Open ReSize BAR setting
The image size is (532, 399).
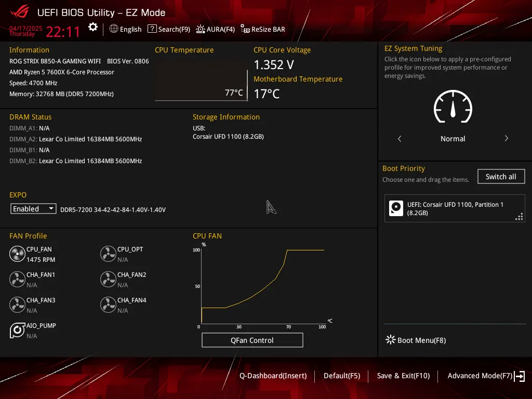268,29
